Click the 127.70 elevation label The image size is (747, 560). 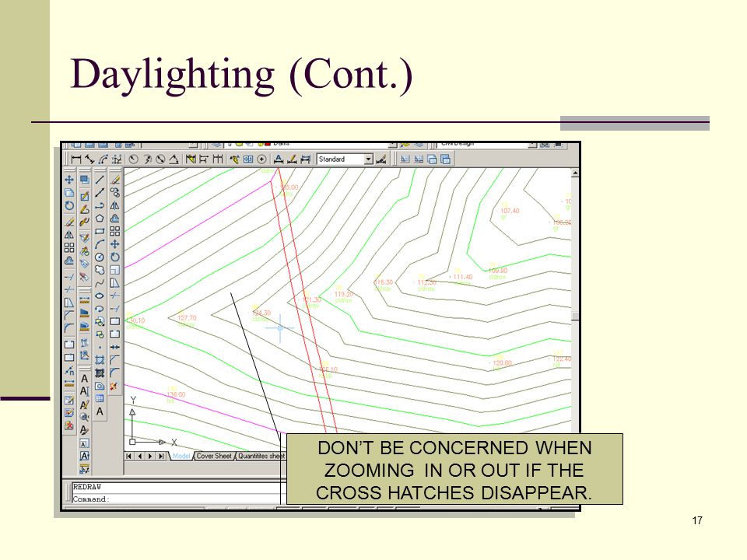click(187, 317)
